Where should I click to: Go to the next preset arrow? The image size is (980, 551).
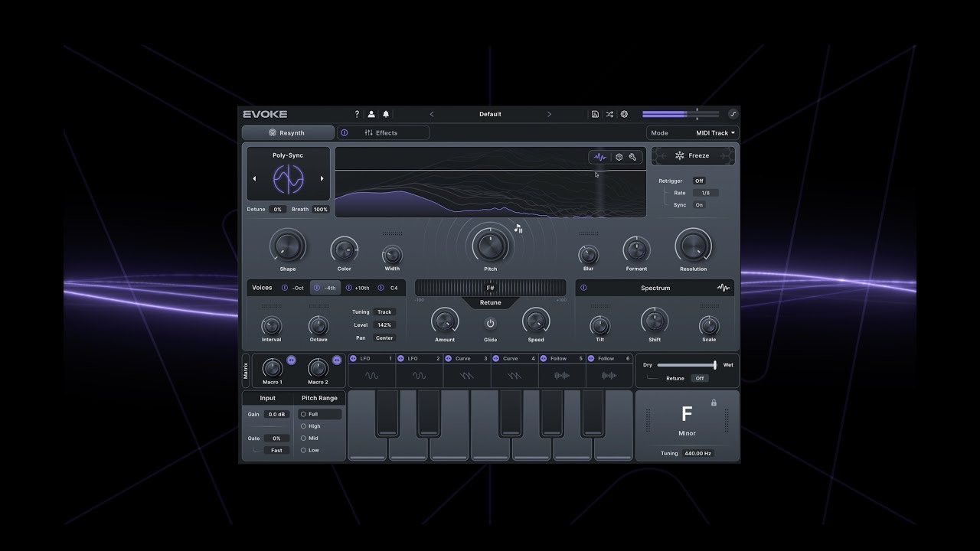coord(549,114)
